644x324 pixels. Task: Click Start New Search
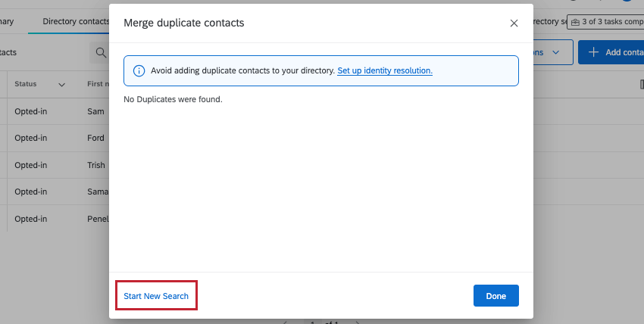(x=156, y=296)
